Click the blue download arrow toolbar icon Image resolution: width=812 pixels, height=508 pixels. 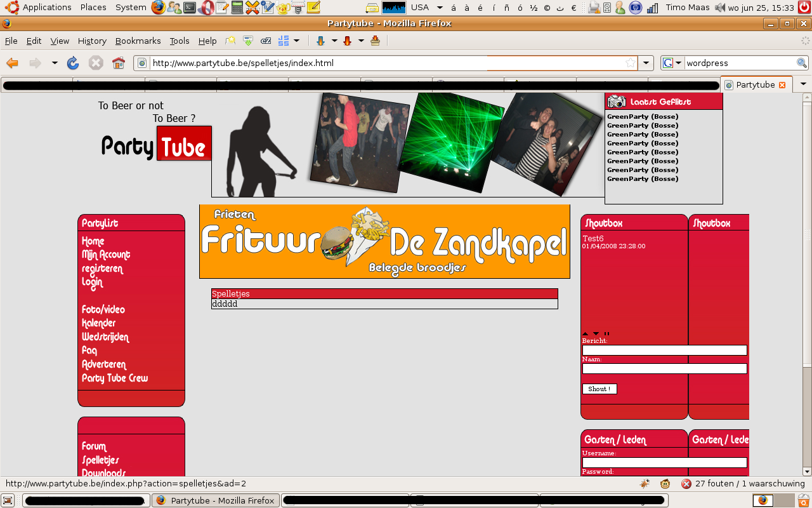coord(320,41)
